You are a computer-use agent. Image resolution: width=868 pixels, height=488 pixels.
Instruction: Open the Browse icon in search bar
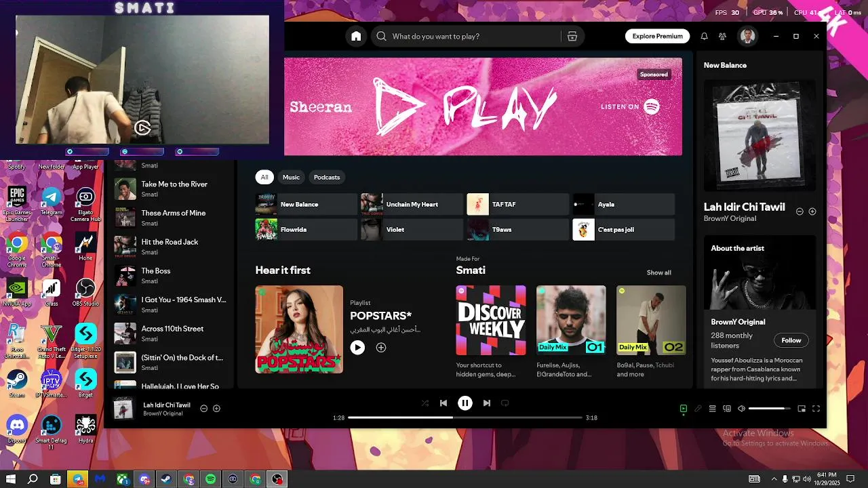(572, 37)
